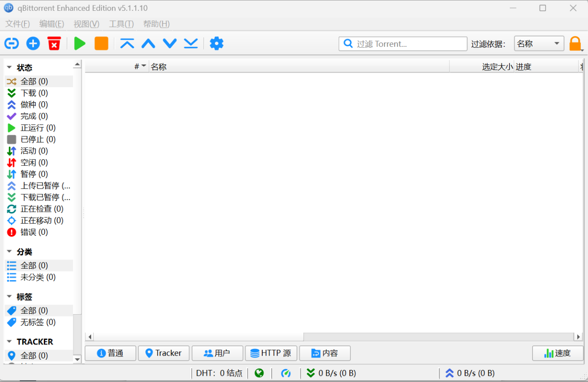The height and width of the screenshot is (382, 588).
Task: Select the 正运行 (0) filter
Action: click(x=39, y=128)
